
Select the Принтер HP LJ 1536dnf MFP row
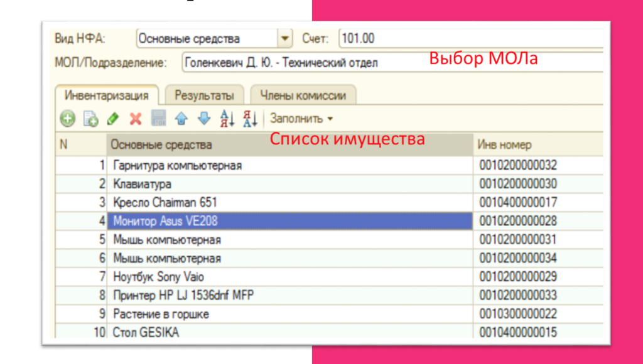pyautogui.click(x=289, y=295)
